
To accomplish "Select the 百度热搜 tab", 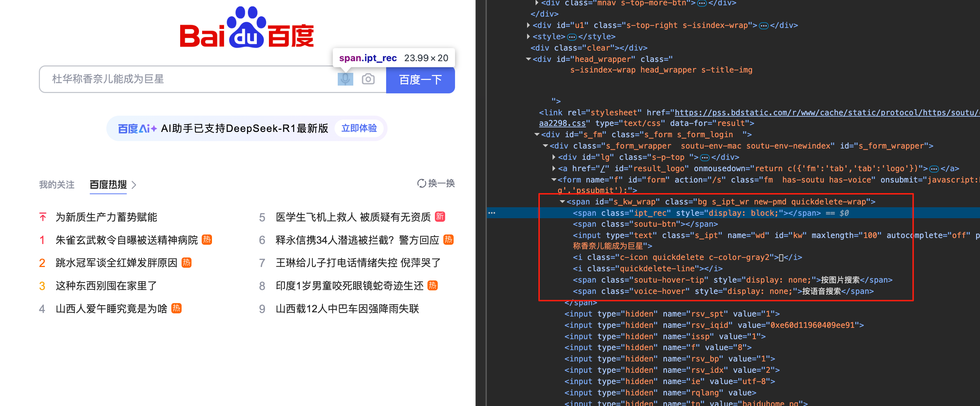I will [x=108, y=185].
